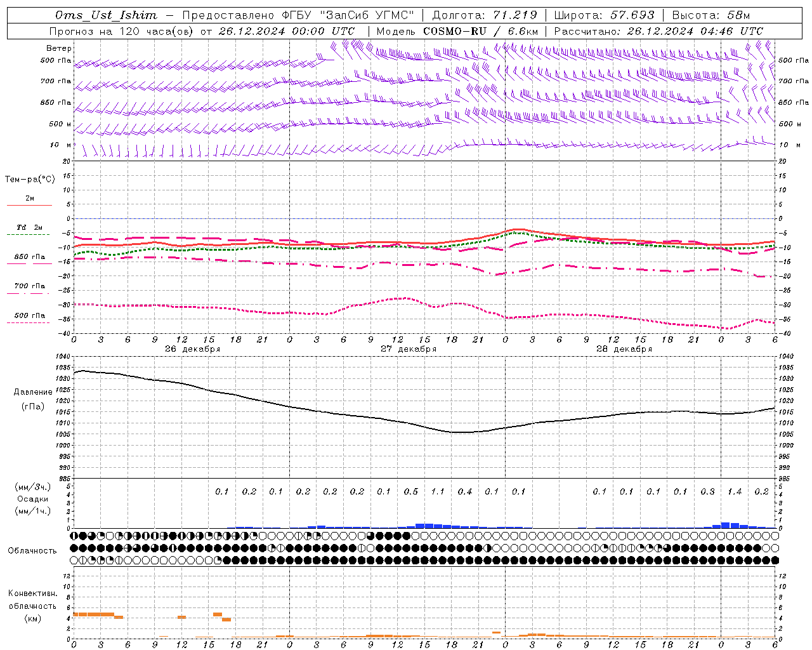Image resolution: width=812 pixels, height=650 pixels.
Task: Click the Конвективн. convective cloud label
Action: [x=32, y=594]
